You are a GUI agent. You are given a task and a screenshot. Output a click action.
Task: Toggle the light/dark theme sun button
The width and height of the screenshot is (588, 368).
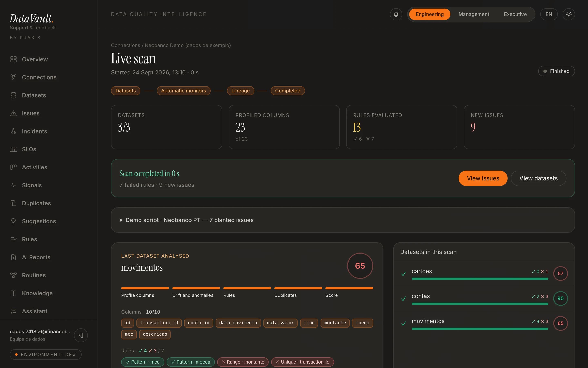[x=569, y=14]
